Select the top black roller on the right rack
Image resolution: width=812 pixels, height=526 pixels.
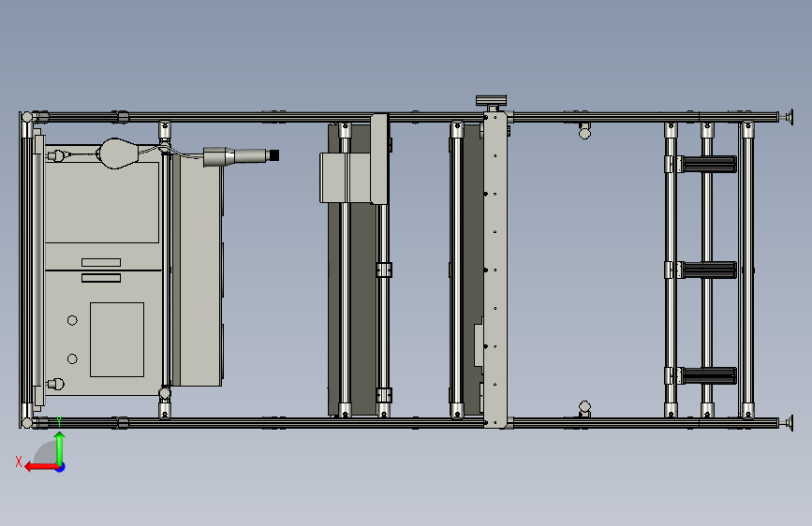tap(709, 164)
